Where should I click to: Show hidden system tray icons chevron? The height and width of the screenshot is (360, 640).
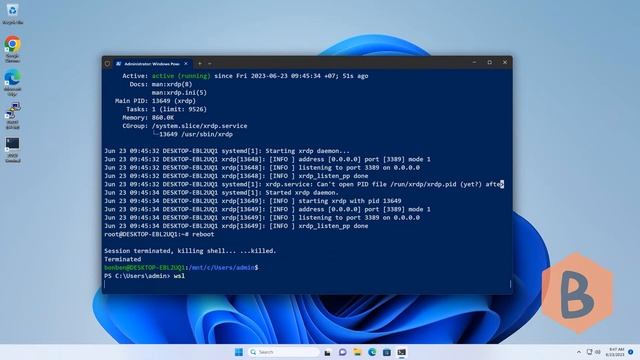tap(579, 352)
